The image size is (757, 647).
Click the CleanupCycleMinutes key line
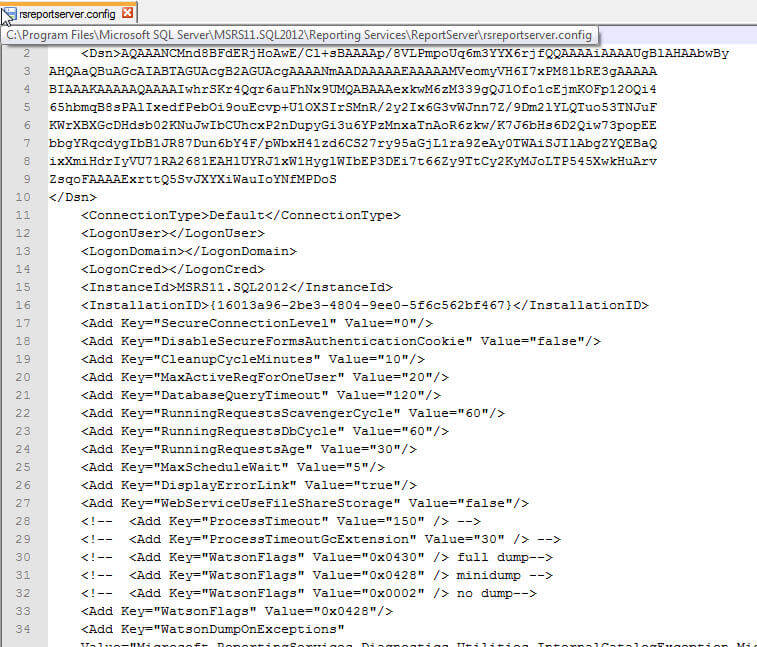coord(252,359)
